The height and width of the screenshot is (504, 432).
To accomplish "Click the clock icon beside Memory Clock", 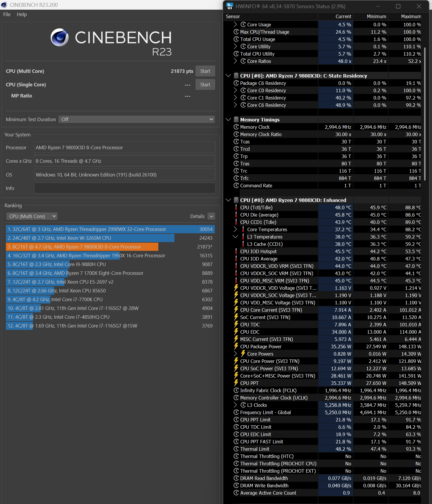I will tap(236, 127).
